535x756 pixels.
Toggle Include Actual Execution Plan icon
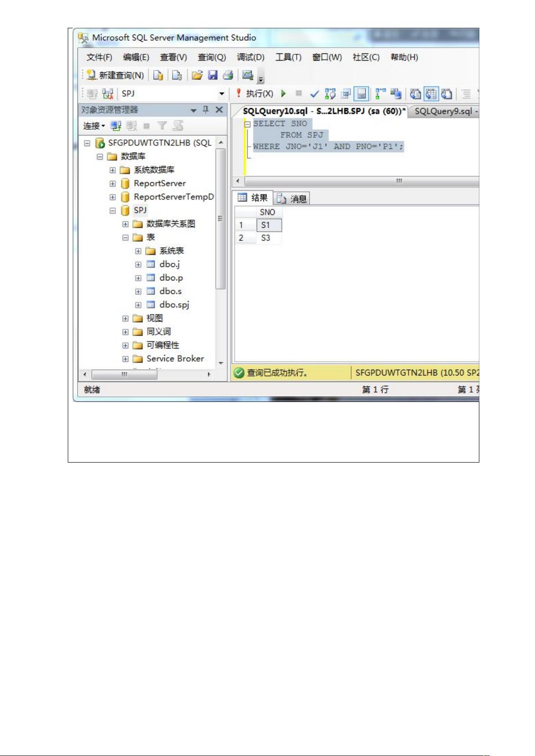point(381,93)
